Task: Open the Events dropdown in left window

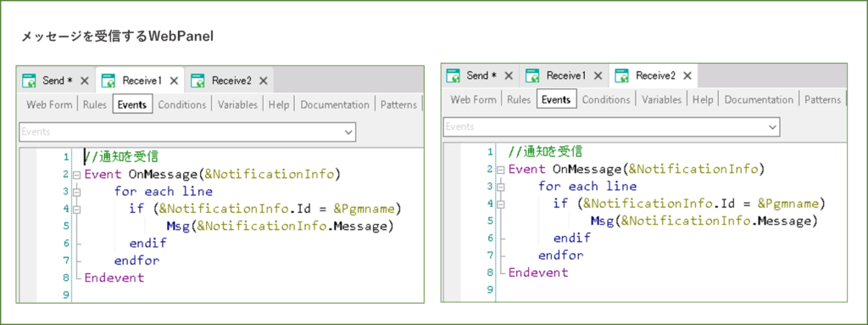Action: (x=348, y=132)
